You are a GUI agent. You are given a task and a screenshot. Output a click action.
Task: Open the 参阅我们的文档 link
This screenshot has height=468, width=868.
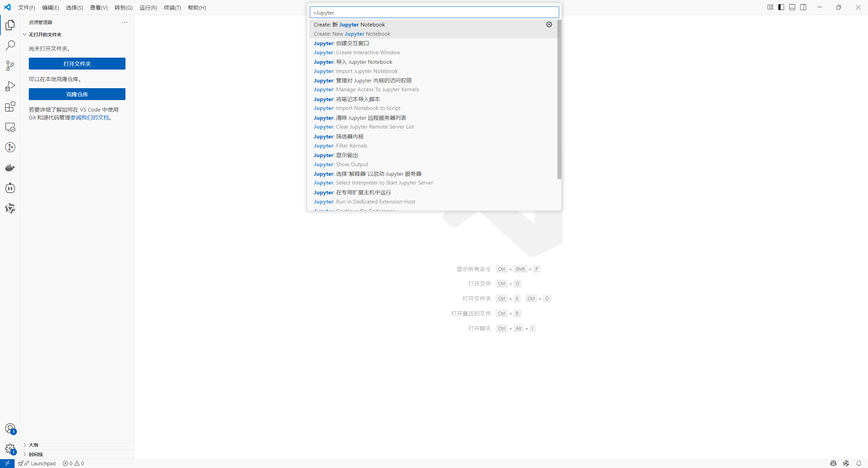coord(90,118)
